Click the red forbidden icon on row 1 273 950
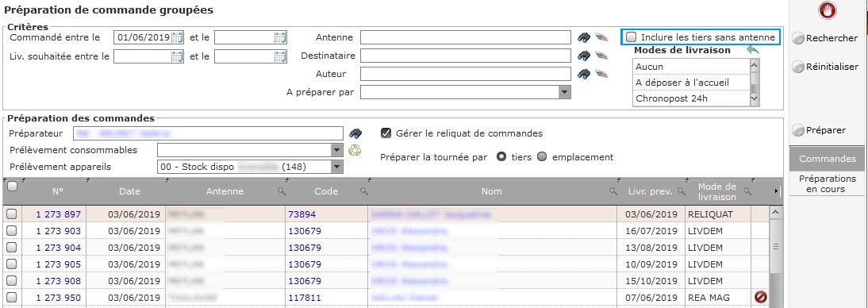868x308 pixels. pyautogui.click(x=761, y=298)
